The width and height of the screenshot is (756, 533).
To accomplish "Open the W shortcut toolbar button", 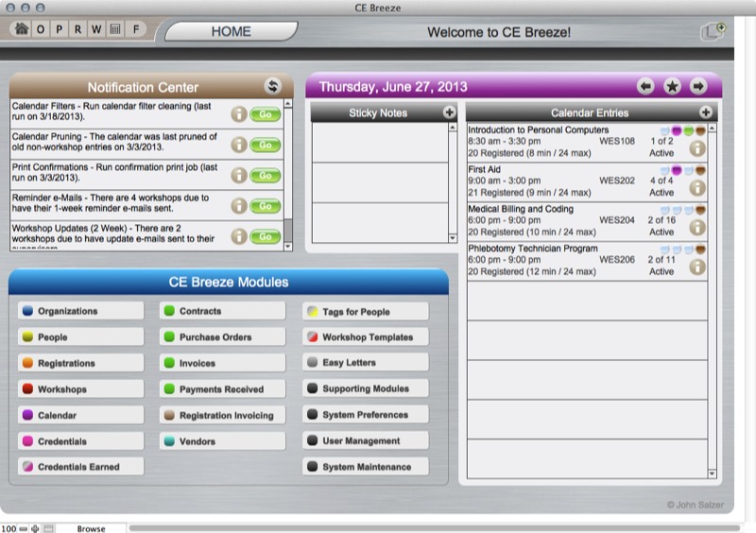I will (96, 29).
